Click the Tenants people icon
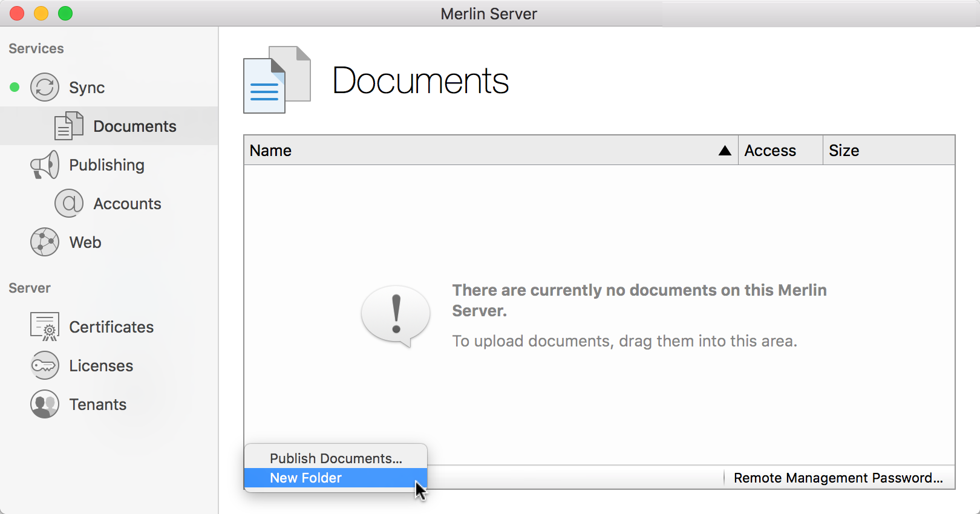 pos(45,404)
